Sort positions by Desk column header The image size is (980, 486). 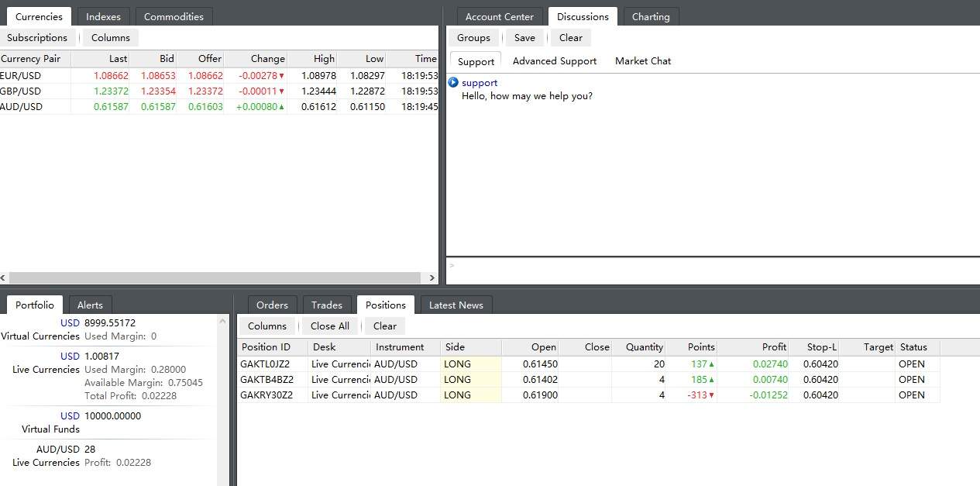coord(339,346)
